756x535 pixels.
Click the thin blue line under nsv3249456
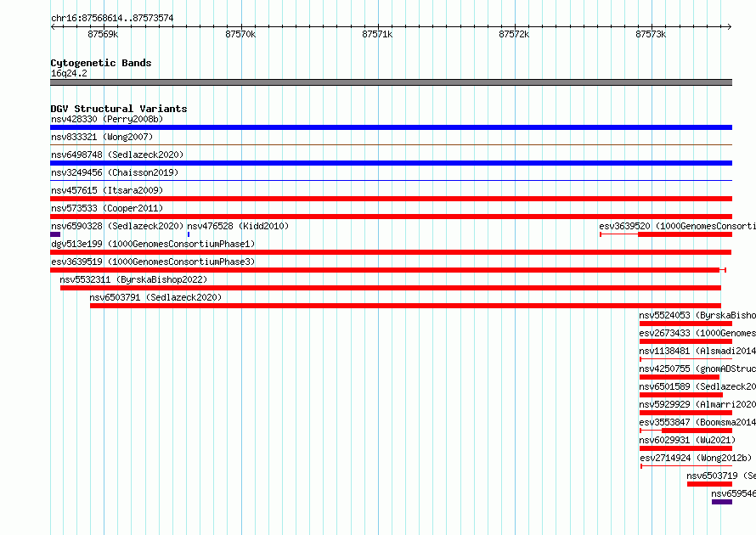click(391, 180)
